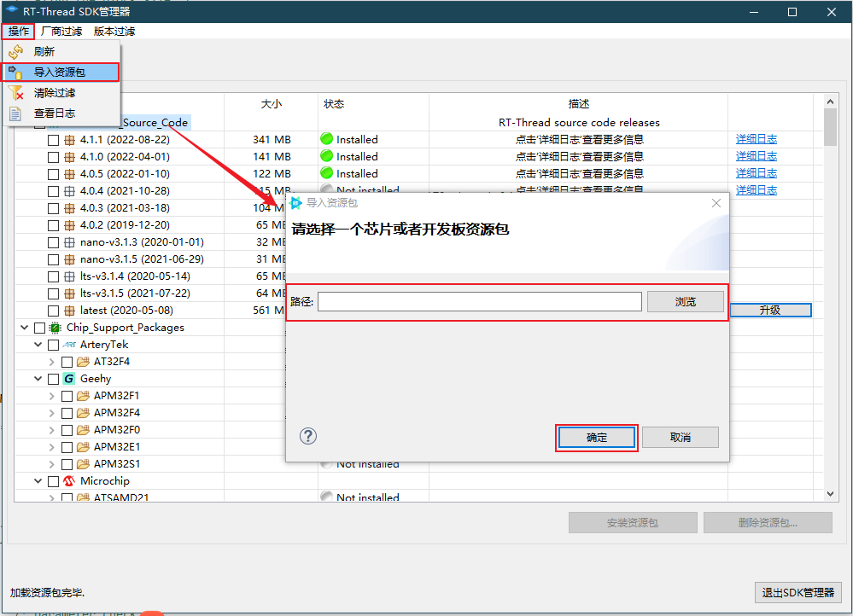Click the package icon of latest (2020-05-08)
This screenshot has width=853, height=616.
click(70, 311)
